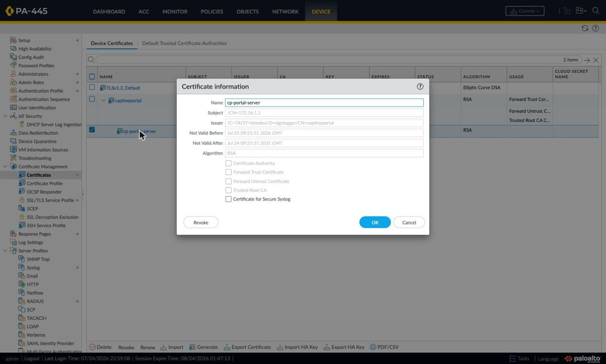The image size is (606, 364).
Task: Click Generate in bottom toolbar
Action: [x=203, y=347]
